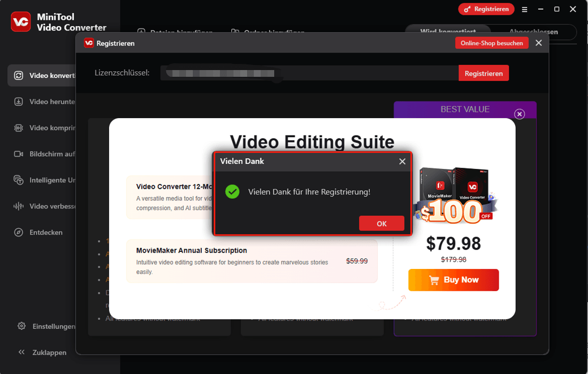Collapse the sidebar with Zuklappen arrows
The image size is (588, 374).
point(21,353)
